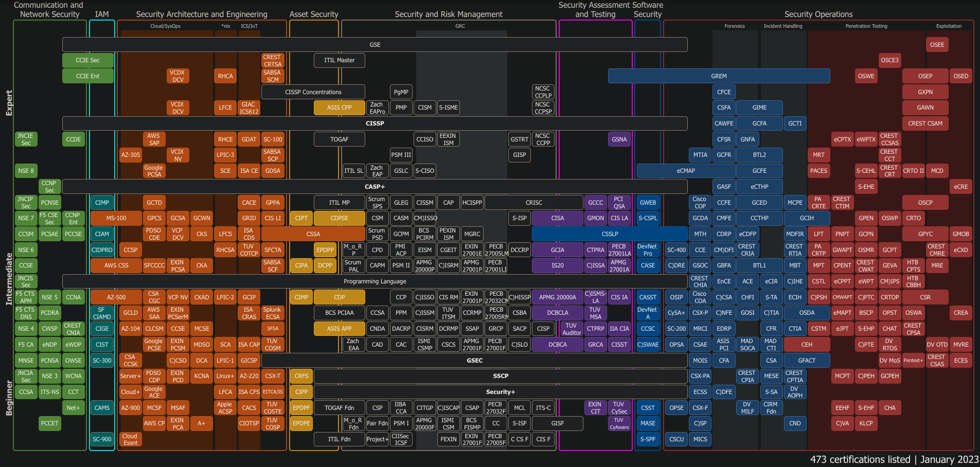The image size is (980, 467).
Task: Select the CISA certification
Action: [558, 218]
